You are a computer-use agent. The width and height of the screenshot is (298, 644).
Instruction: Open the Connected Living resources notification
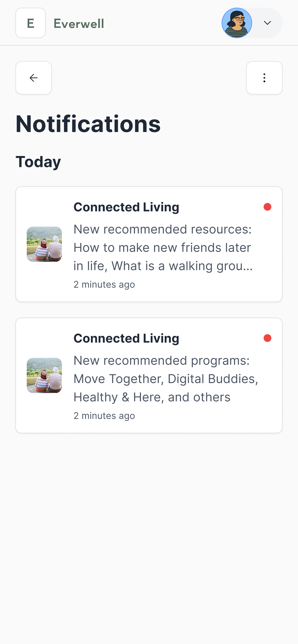[149, 244]
